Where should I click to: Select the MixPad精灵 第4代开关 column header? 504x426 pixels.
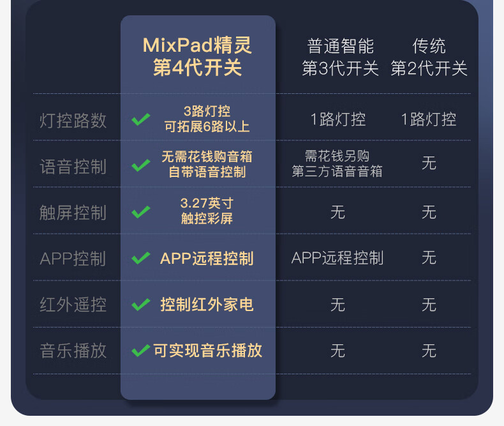pyautogui.click(x=197, y=56)
